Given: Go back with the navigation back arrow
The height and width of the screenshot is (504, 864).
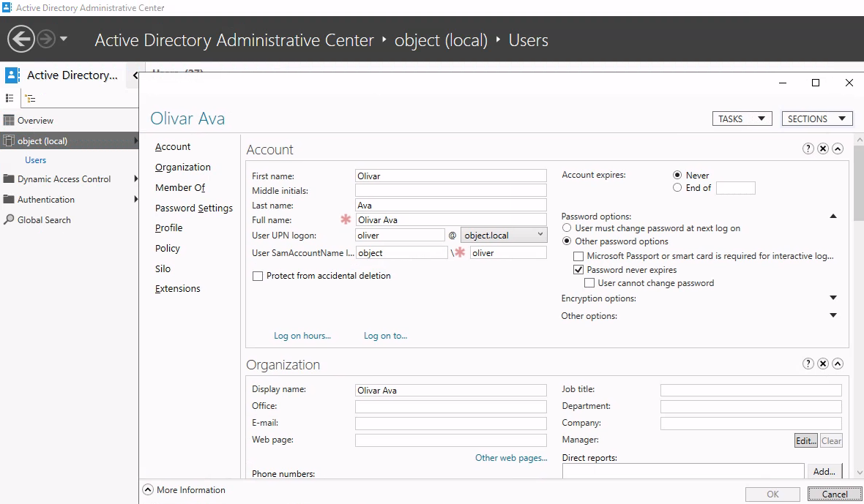Looking at the screenshot, I should tap(21, 39).
